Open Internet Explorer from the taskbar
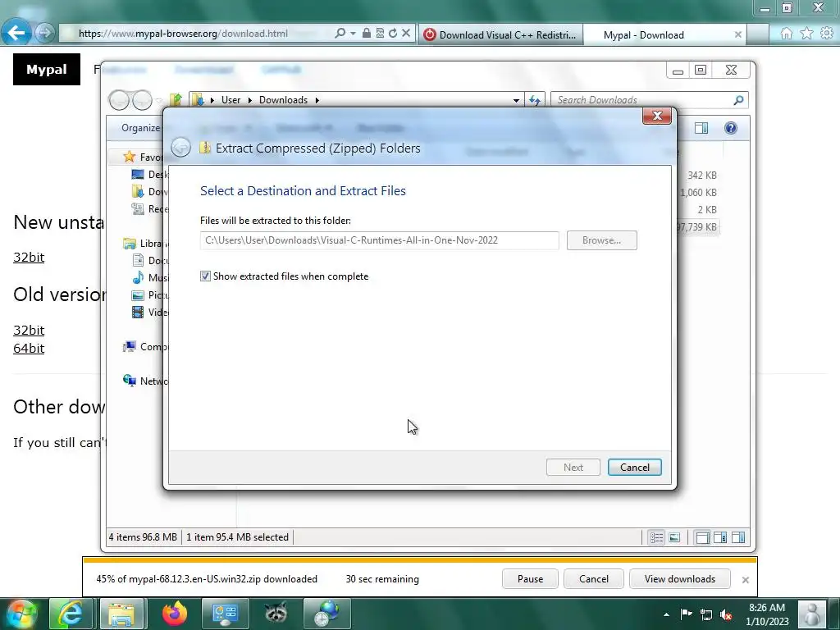The width and height of the screenshot is (840, 630). pyautogui.click(x=71, y=614)
